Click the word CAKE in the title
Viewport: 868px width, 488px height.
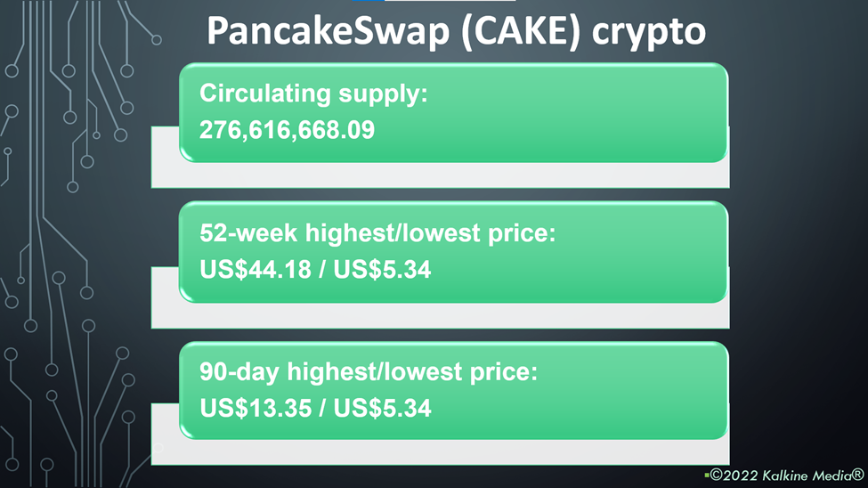521,30
